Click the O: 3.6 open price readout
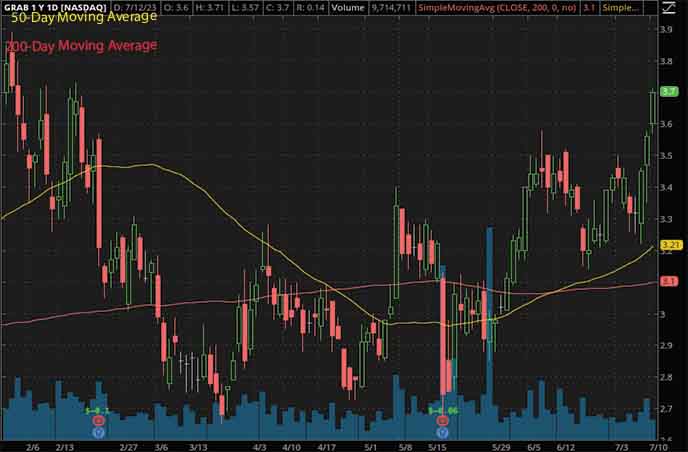Screen dimensions: 688x452 (176, 7)
